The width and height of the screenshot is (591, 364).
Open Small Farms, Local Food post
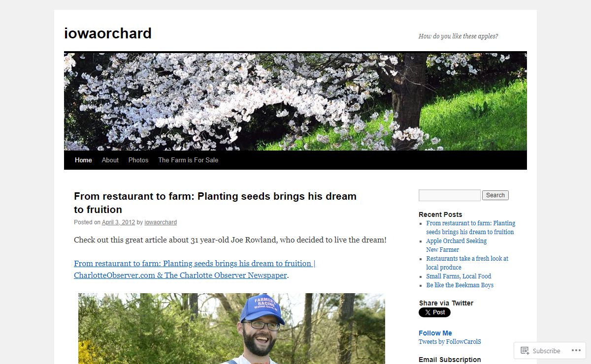click(459, 276)
